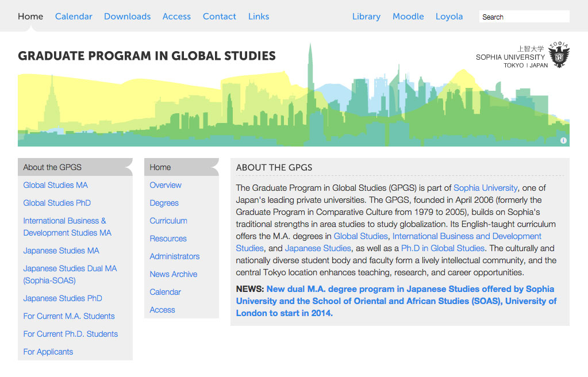Select the Home submenu header

coord(182,167)
